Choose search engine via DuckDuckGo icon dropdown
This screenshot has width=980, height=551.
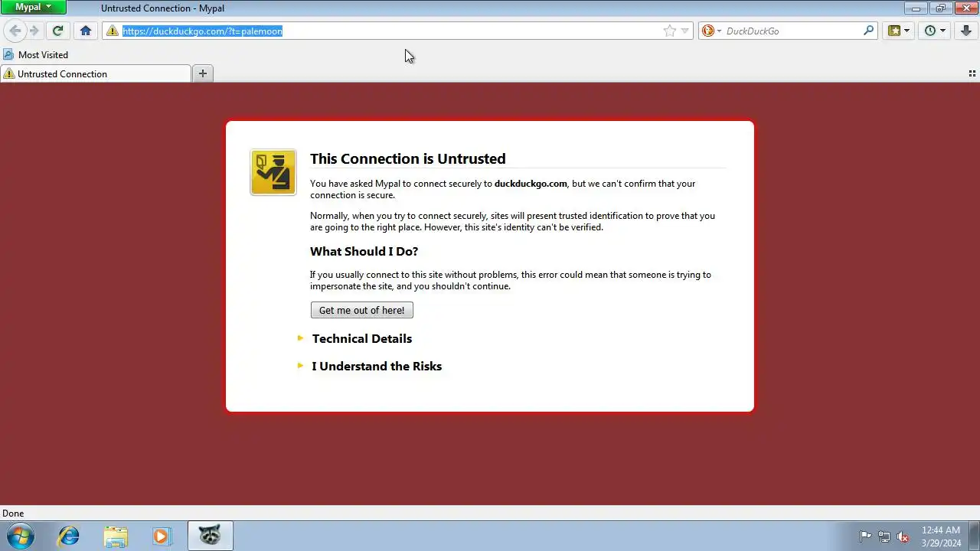[712, 31]
